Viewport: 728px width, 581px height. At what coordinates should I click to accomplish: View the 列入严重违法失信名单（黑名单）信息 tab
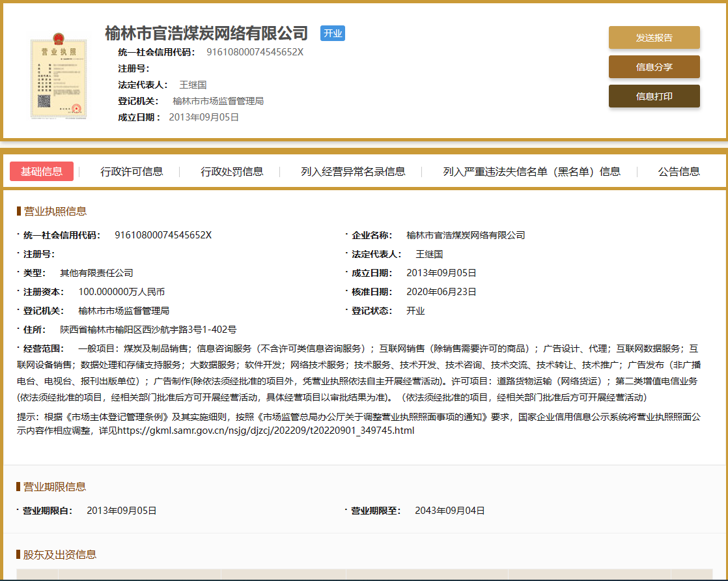531,171
